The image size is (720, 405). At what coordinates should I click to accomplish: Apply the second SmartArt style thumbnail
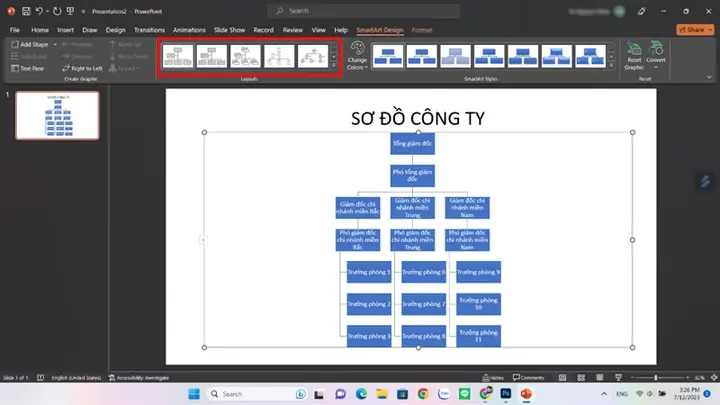[422, 56]
